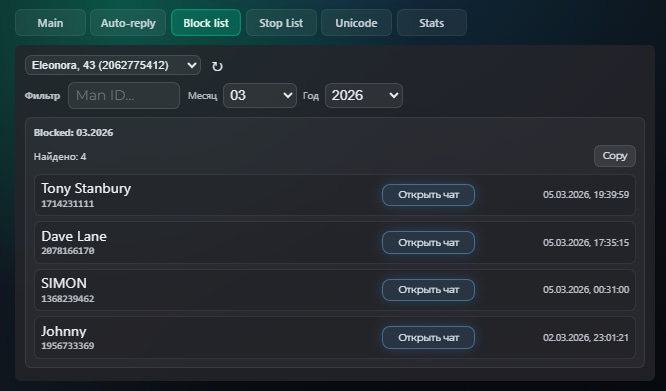Open the Месяц month dropdown showing 03
The height and width of the screenshot is (391, 666).
(260, 96)
